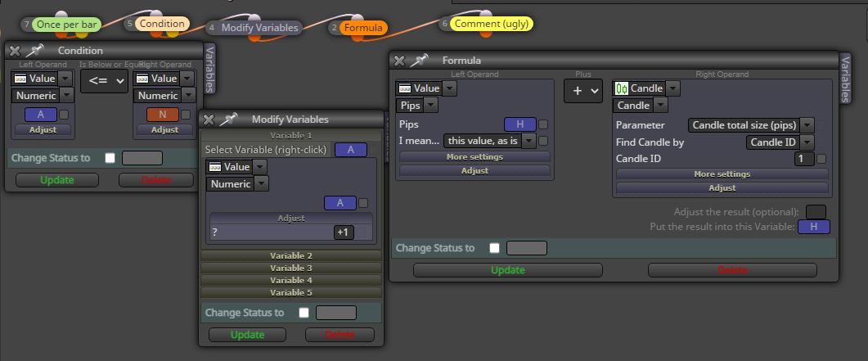Screen dimensions: 868x361
Task: Click the Value icon in Modify Variables
Action: pyautogui.click(x=215, y=167)
